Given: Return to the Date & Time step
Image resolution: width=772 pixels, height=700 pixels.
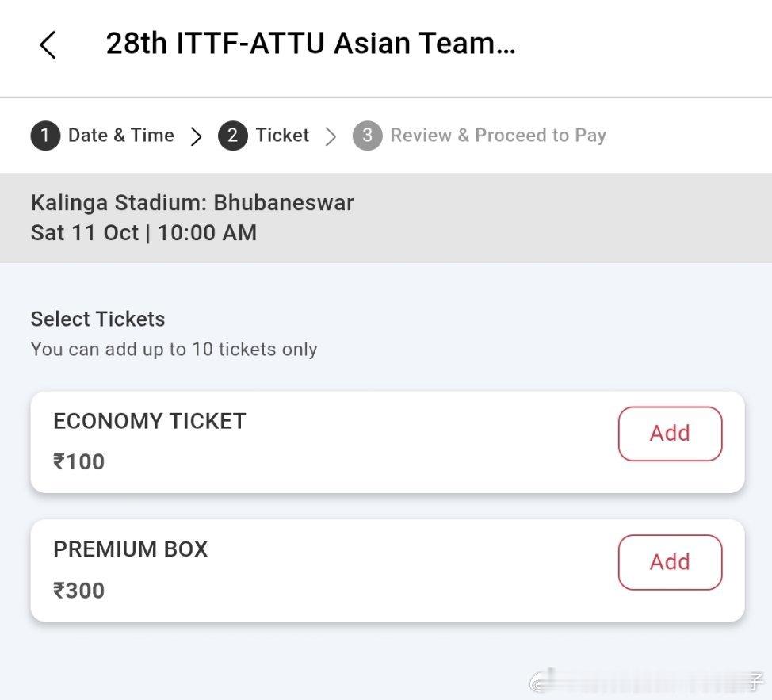Looking at the screenshot, I should [x=120, y=136].
